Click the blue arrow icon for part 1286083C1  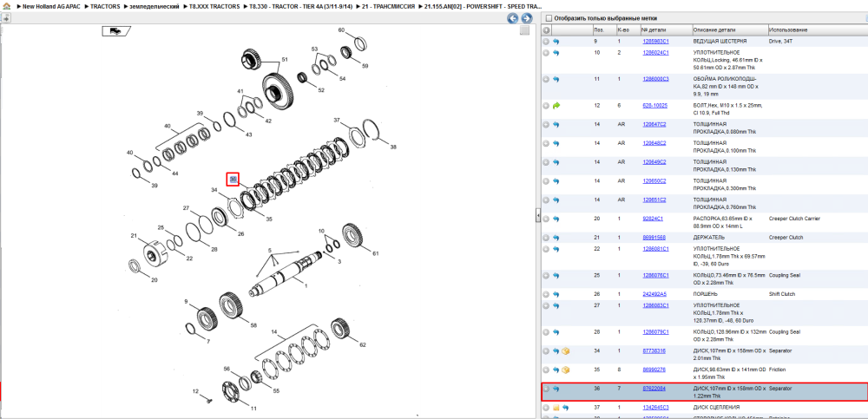(556, 305)
